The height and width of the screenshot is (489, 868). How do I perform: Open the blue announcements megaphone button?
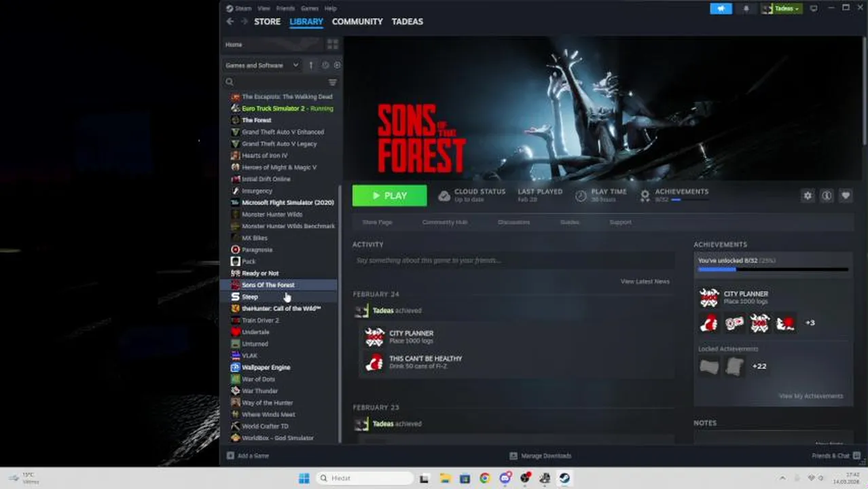[x=721, y=8]
